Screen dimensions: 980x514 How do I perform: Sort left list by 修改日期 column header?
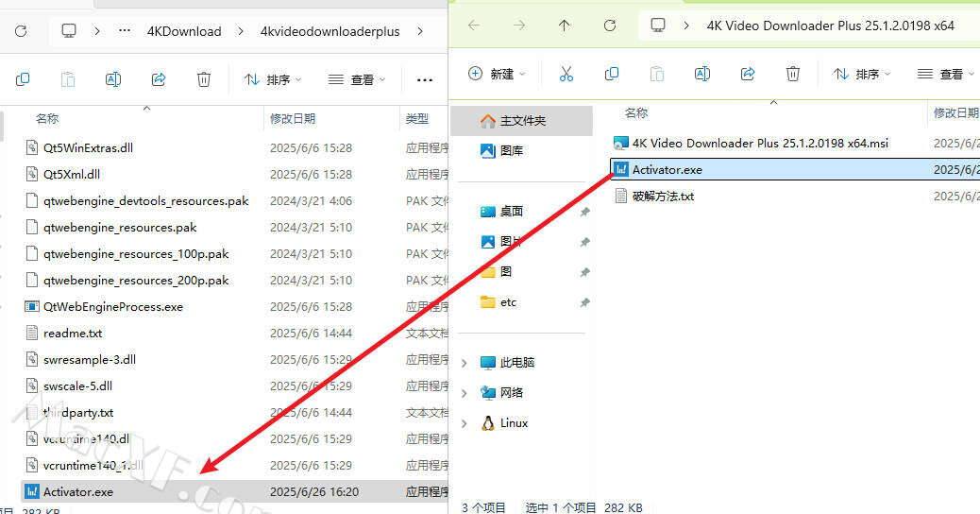[293, 118]
